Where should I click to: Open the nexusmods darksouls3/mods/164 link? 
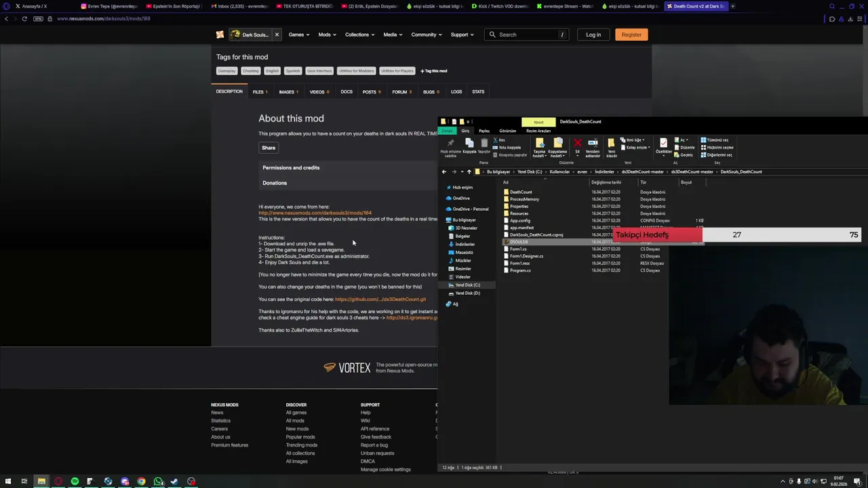(315, 213)
